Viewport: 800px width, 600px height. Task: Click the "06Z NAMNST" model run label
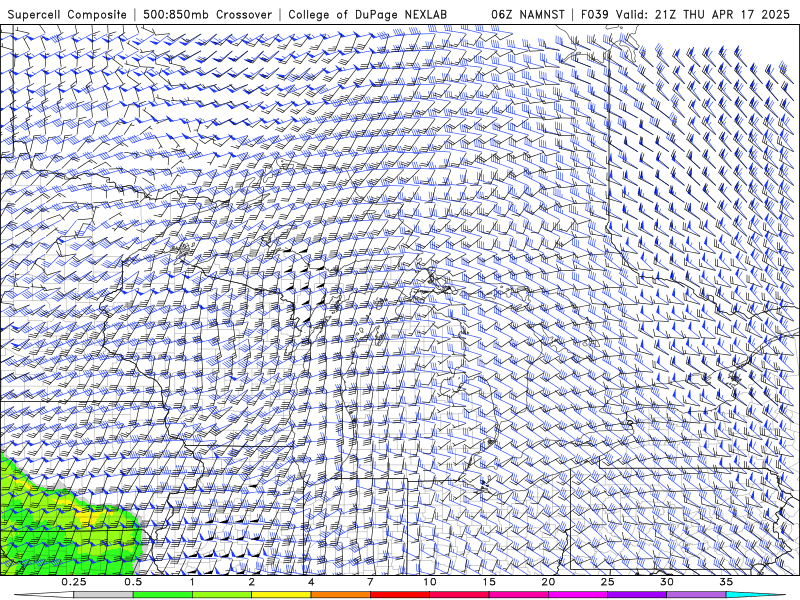(528, 14)
